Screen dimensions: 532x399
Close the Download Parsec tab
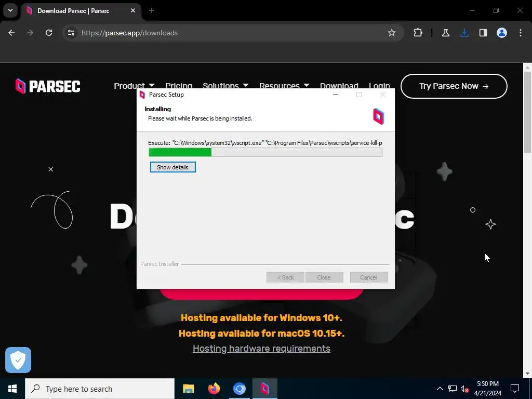click(x=133, y=10)
